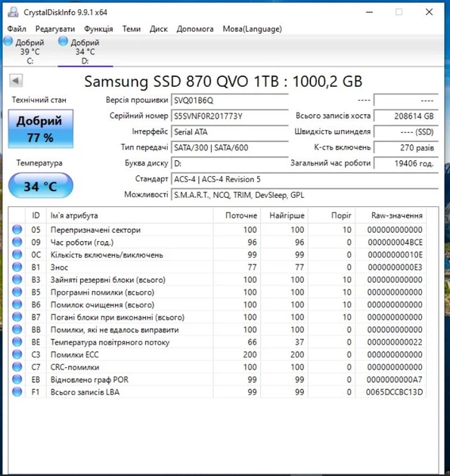Screen dimensions: 450x476
Task: Click raw value 0065DCCBC13D
Action: [x=394, y=392]
